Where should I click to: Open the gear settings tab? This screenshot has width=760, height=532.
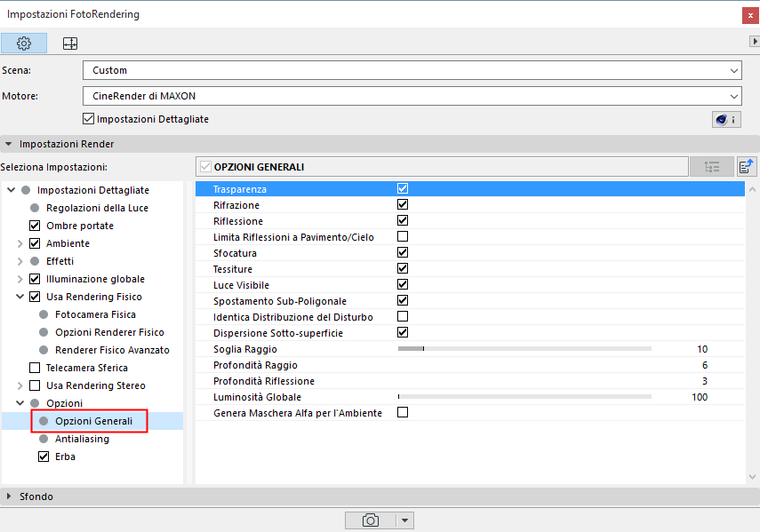(24, 44)
